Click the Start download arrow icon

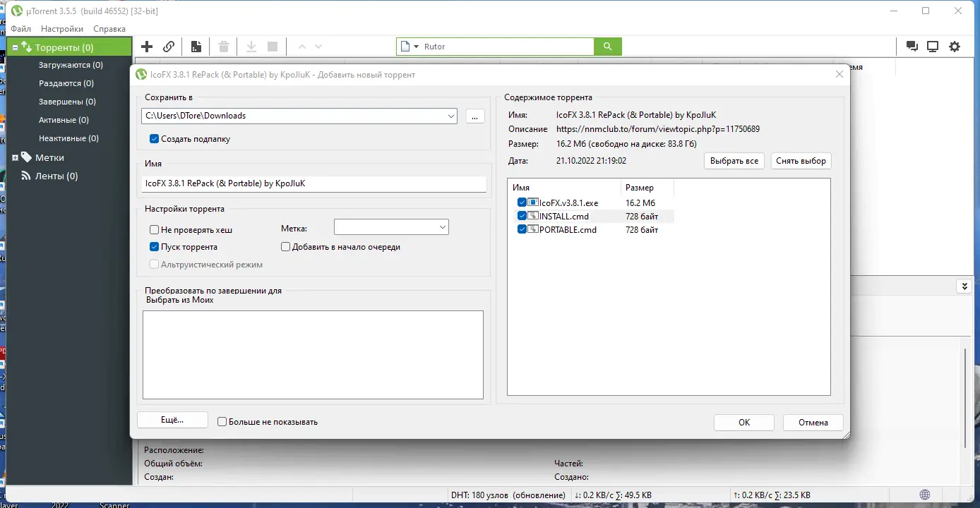pyautogui.click(x=251, y=47)
